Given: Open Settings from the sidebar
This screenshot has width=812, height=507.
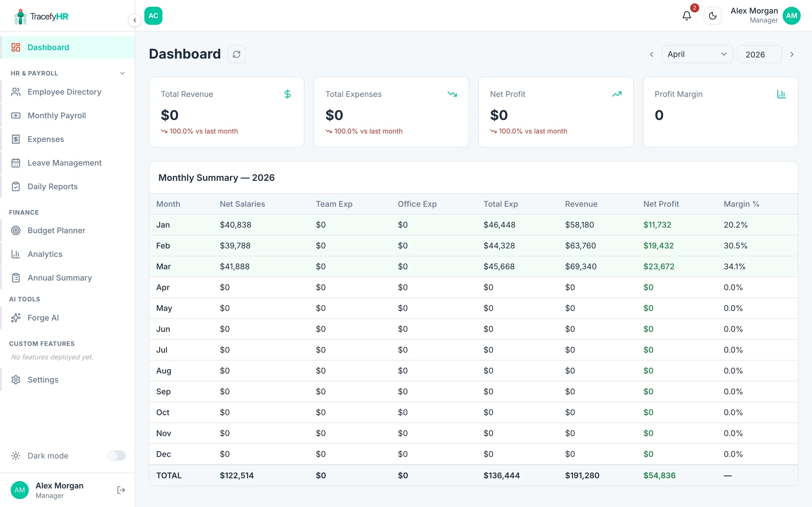Looking at the screenshot, I should tap(43, 380).
